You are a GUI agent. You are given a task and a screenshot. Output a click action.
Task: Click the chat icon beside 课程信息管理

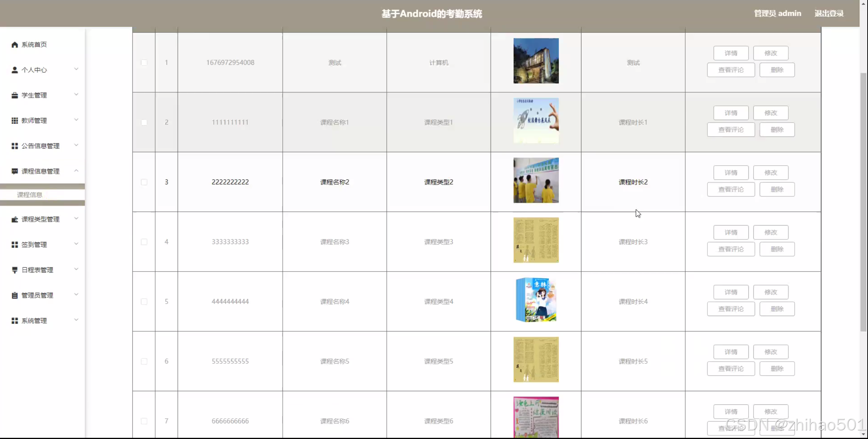(x=15, y=171)
